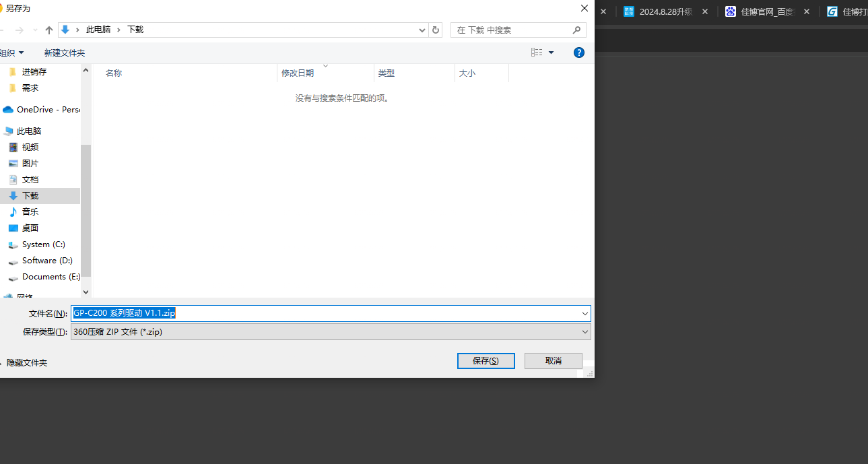This screenshot has height=464, width=868.
Task: Open the 文档 folder
Action: pyautogui.click(x=30, y=179)
